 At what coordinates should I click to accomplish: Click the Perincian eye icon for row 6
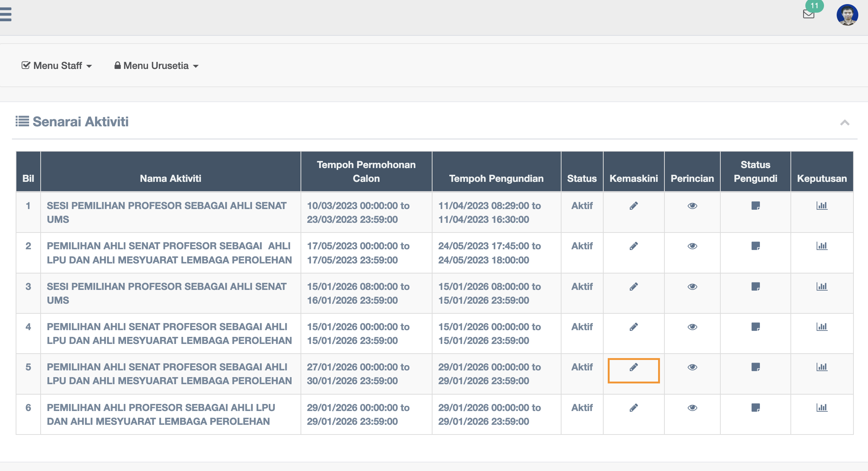692,408
